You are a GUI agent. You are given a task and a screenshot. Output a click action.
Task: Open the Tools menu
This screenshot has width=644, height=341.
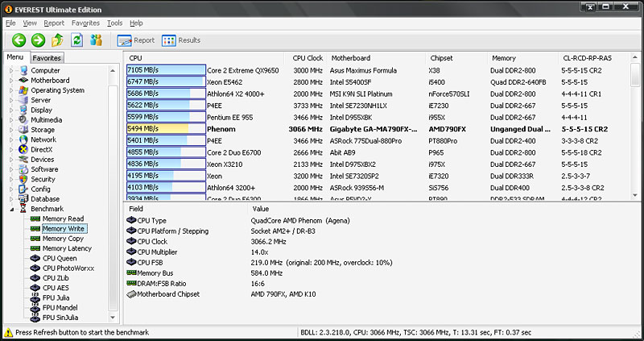tap(115, 23)
